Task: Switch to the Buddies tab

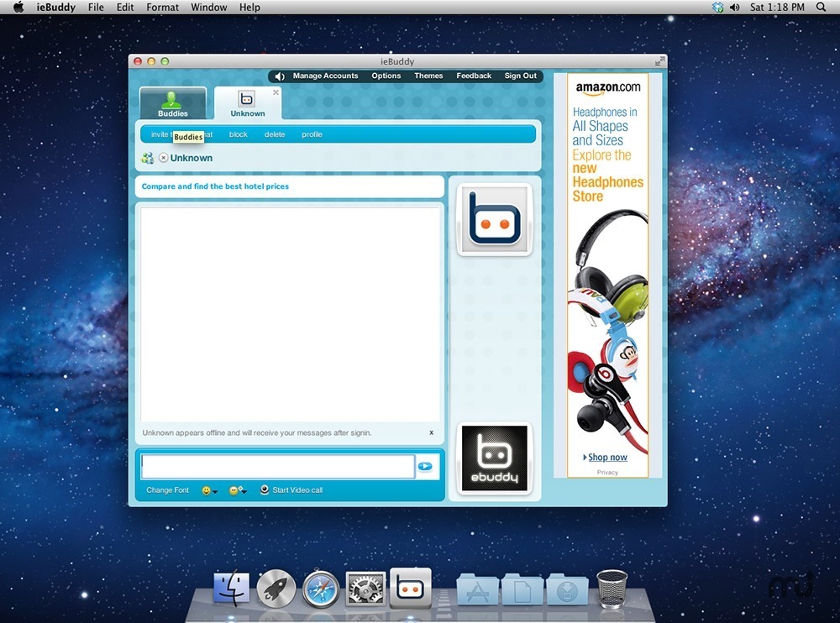Action: click(x=173, y=102)
